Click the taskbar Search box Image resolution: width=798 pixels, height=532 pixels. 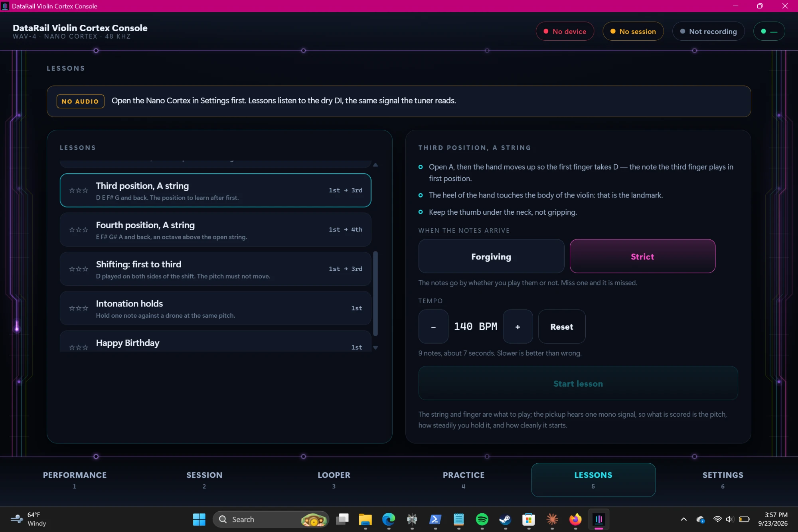pyautogui.click(x=271, y=519)
